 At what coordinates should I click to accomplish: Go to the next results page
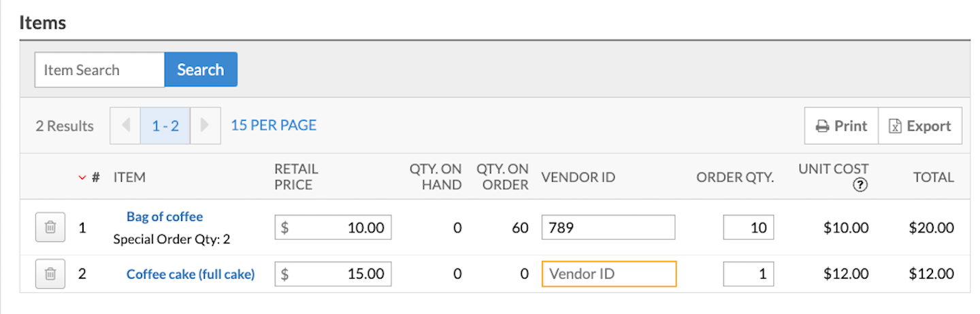206,126
